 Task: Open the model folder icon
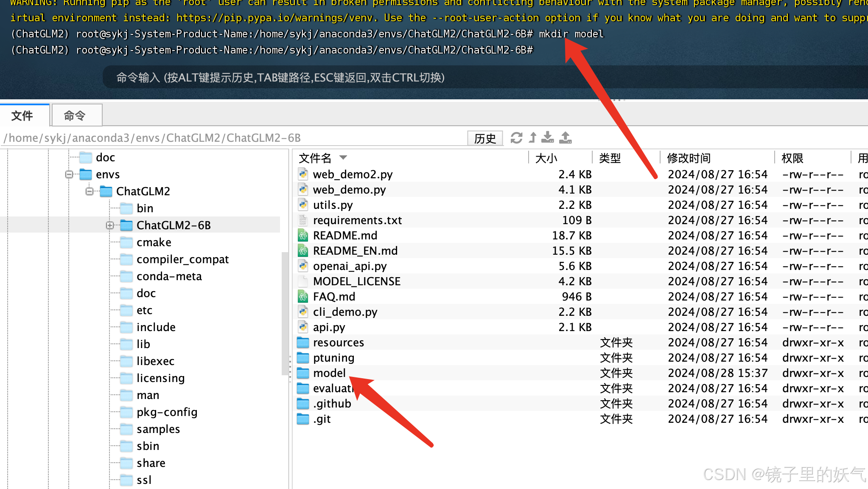(303, 373)
